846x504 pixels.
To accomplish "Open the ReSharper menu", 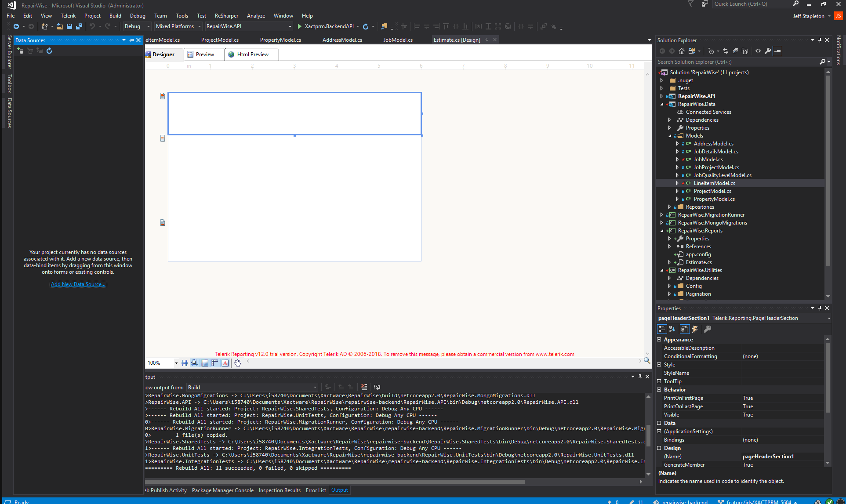I will click(x=226, y=16).
